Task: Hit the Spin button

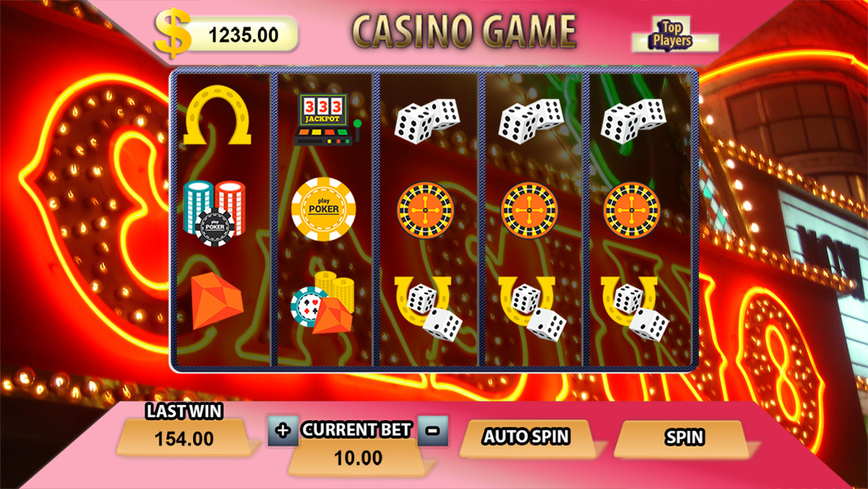Action: tap(685, 438)
